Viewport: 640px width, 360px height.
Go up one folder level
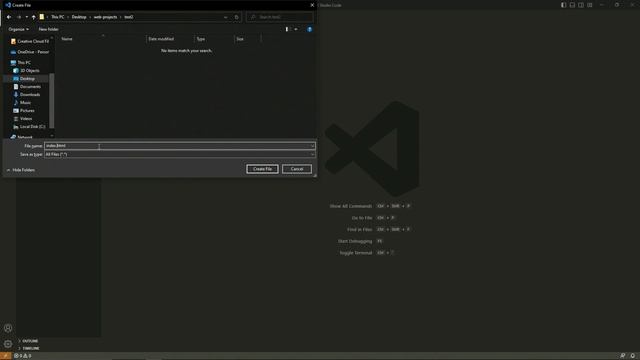tap(33, 17)
